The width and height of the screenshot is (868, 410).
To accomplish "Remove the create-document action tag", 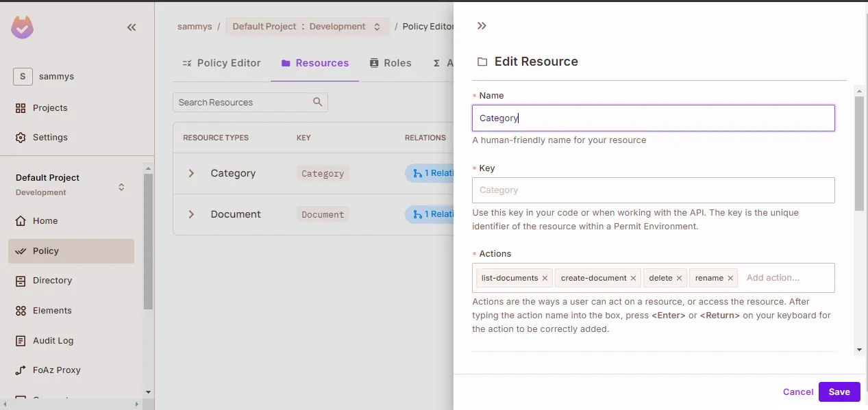I will (633, 278).
